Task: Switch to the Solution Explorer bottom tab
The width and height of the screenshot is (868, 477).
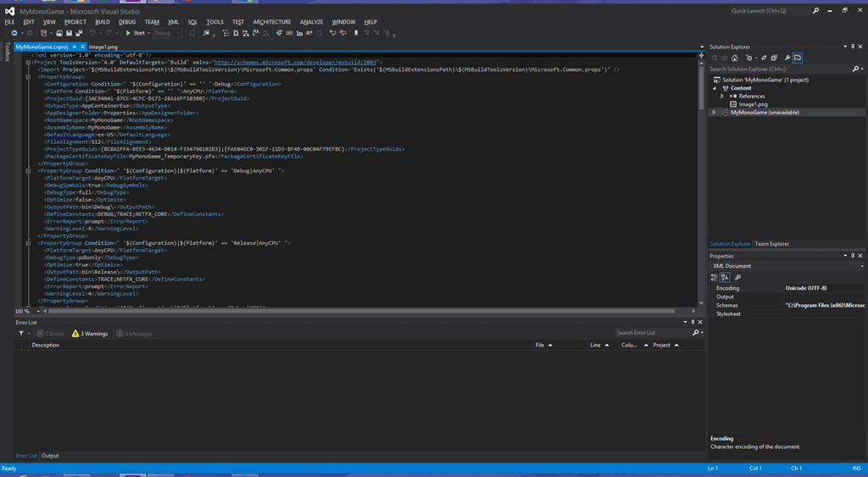Action: (730, 244)
